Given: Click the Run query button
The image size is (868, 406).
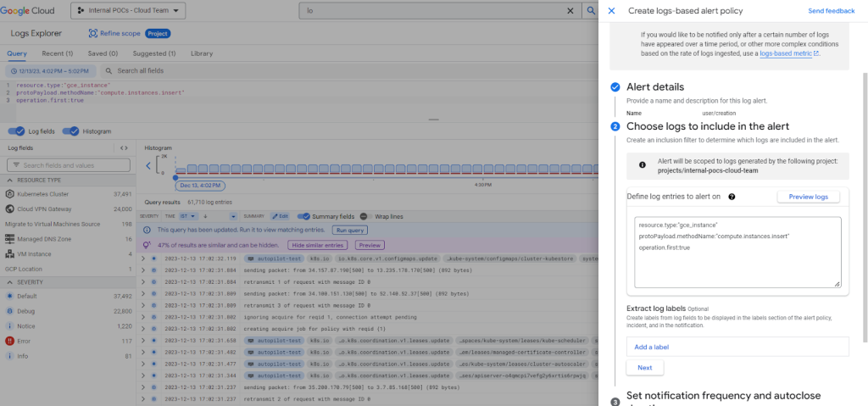Looking at the screenshot, I should pyautogui.click(x=350, y=230).
